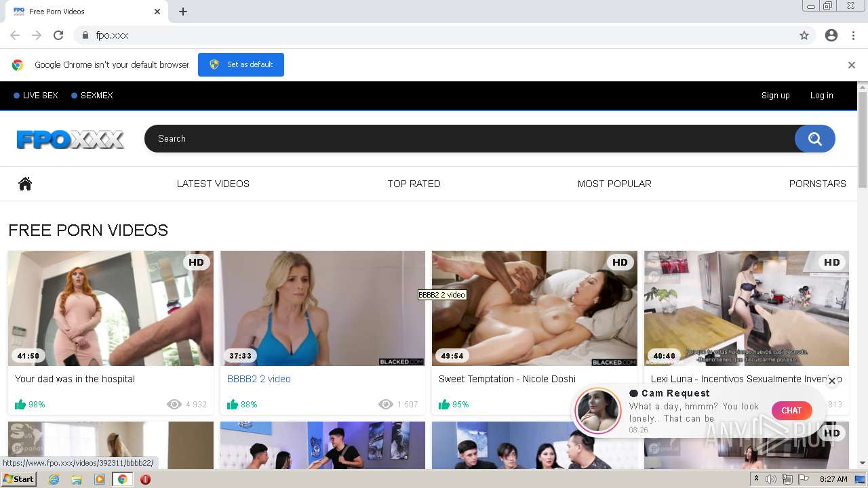Click the Chrome taskbar icon
868x488 pixels.
click(x=123, y=479)
